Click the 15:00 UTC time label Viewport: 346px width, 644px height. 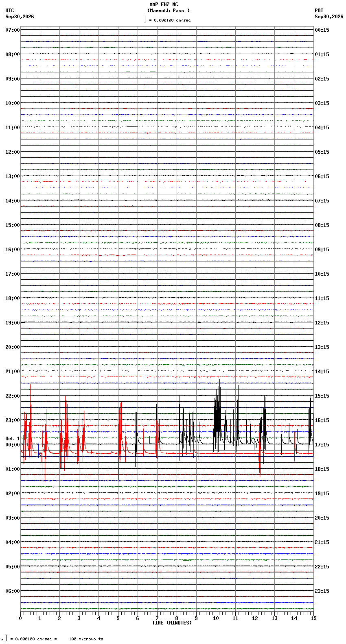[13, 225]
